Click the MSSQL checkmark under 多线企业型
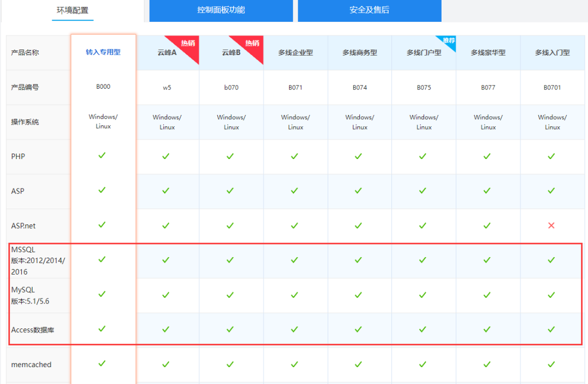This screenshot has width=588, height=384. point(295,260)
